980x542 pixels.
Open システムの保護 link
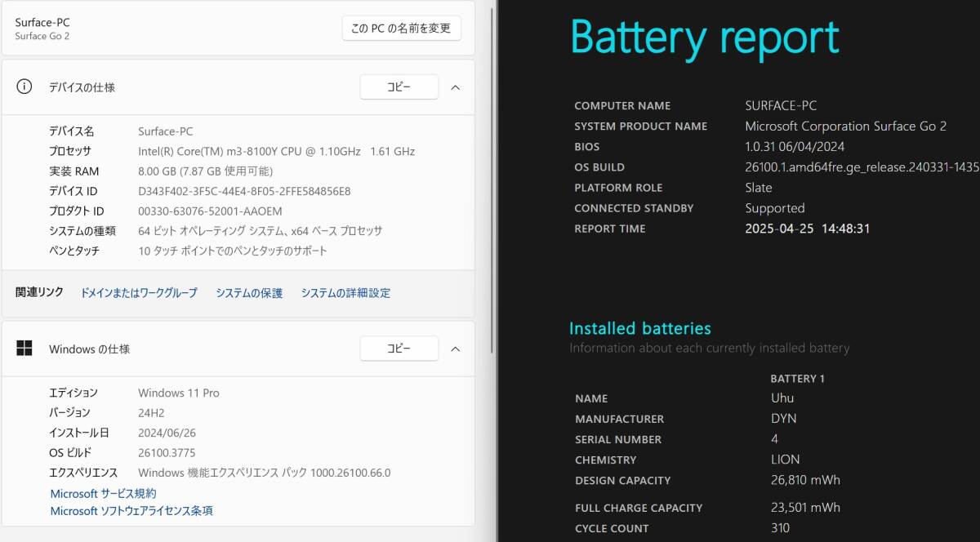point(249,293)
